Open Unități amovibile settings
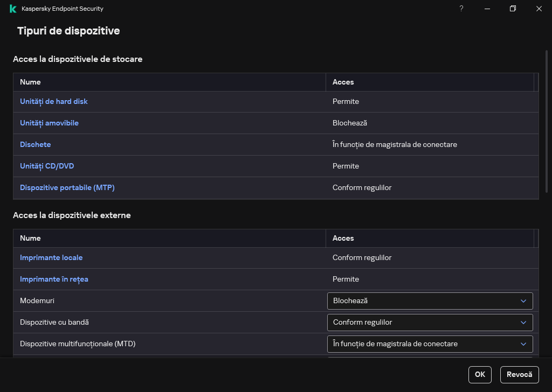 [49, 123]
